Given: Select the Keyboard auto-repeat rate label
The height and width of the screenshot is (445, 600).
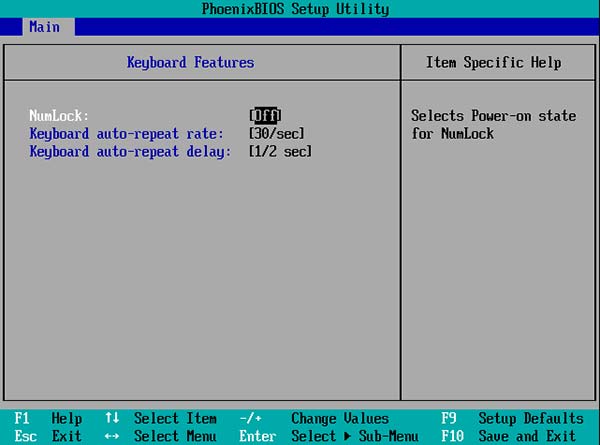Looking at the screenshot, I should point(127,134).
